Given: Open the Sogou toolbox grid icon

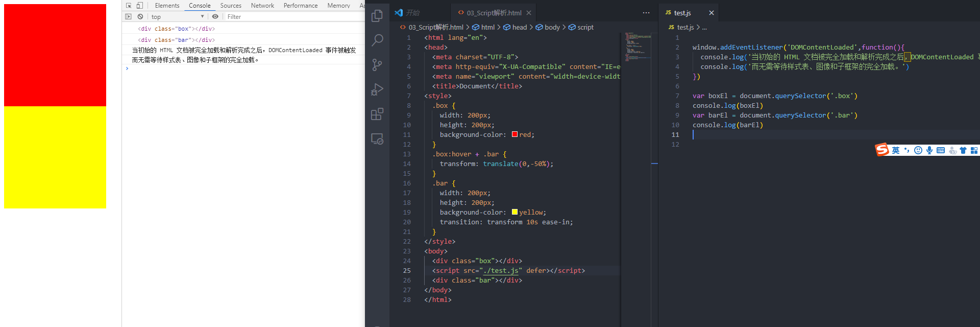Looking at the screenshot, I should [974, 150].
